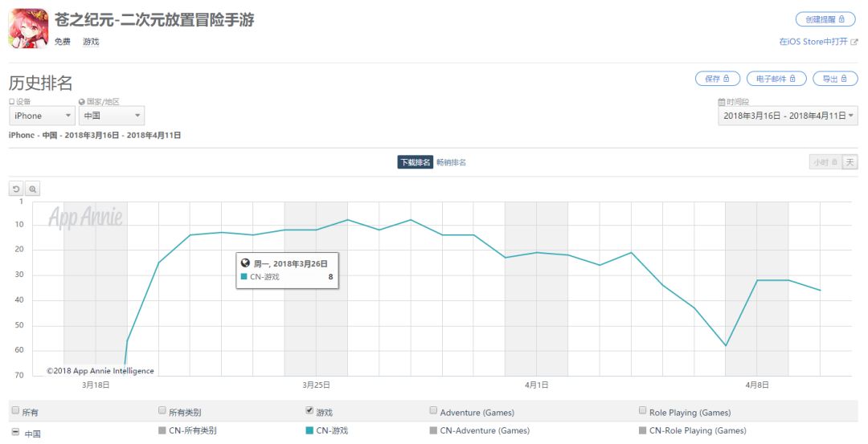The image size is (868, 444).
Task: Enable the Adventure (Games) checkbox
Action: pyautogui.click(x=434, y=410)
